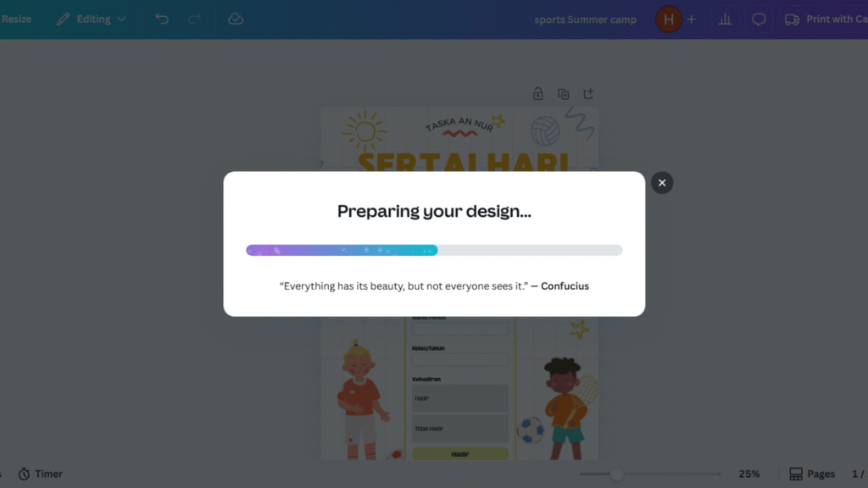Expand the Editing mode dropdown
This screenshot has height=488, width=868.
91,19
